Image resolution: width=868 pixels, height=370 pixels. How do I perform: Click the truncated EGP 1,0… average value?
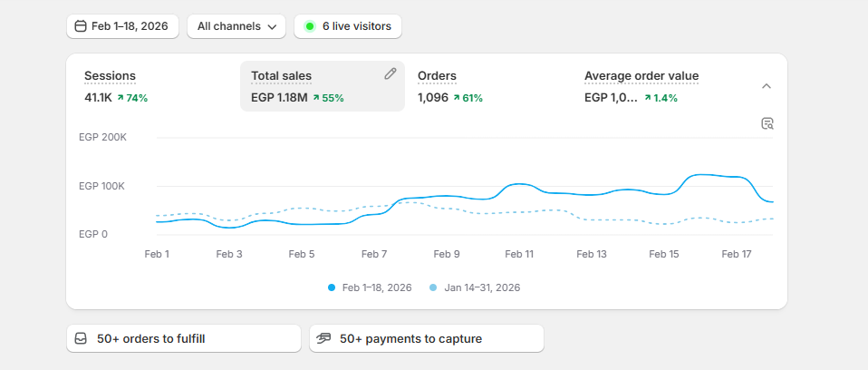pyautogui.click(x=611, y=98)
